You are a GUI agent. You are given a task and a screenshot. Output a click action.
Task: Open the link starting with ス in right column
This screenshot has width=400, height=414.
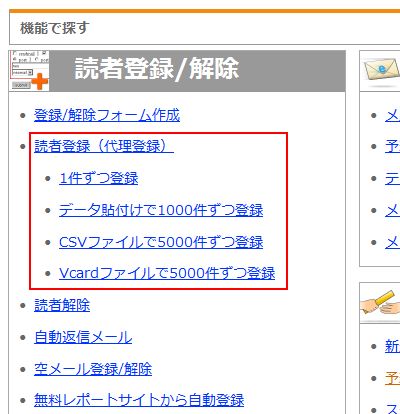[x=392, y=409]
